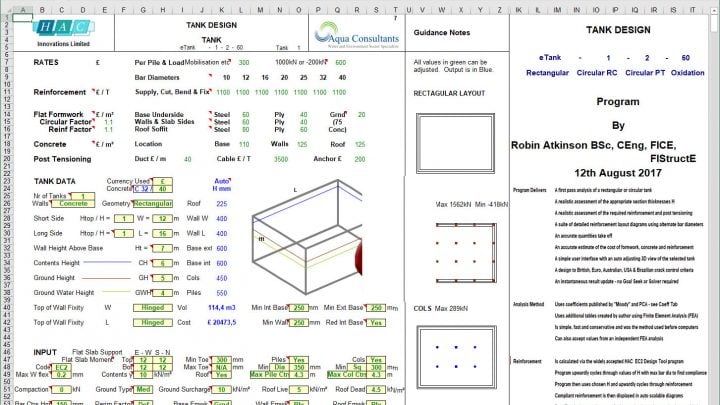Image resolution: width=720 pixels, height=405 pixels.
Task: Select the pile layout diagram with red dots
Action: point(466,253)
